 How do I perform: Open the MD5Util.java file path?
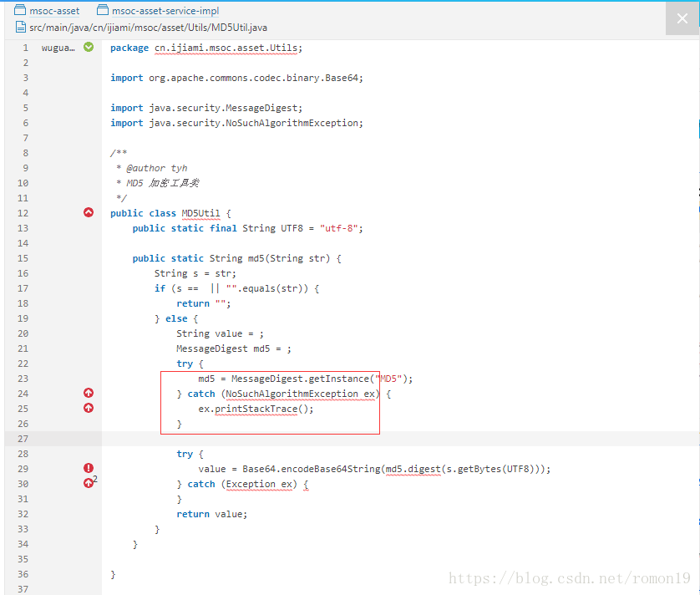tap(148, 28)
